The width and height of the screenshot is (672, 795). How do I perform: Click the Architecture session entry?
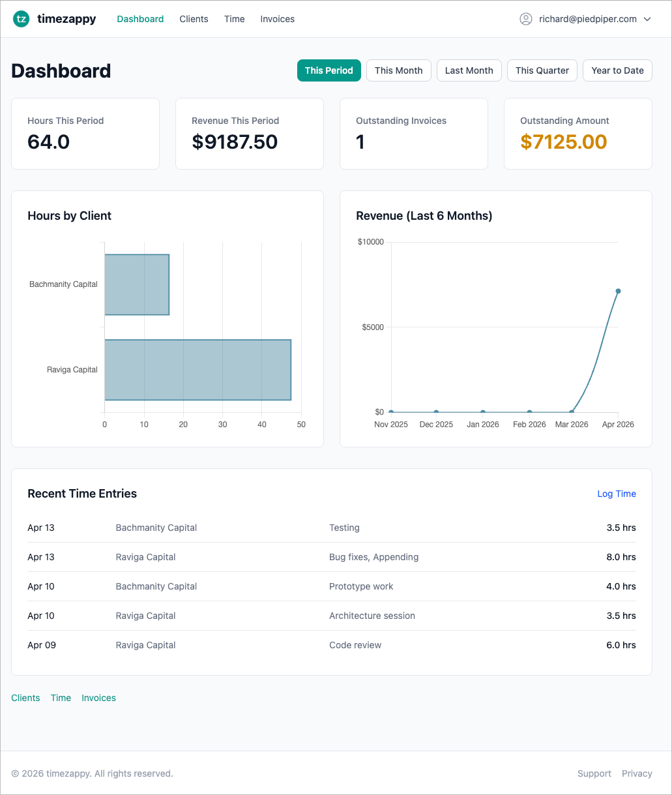372,616
